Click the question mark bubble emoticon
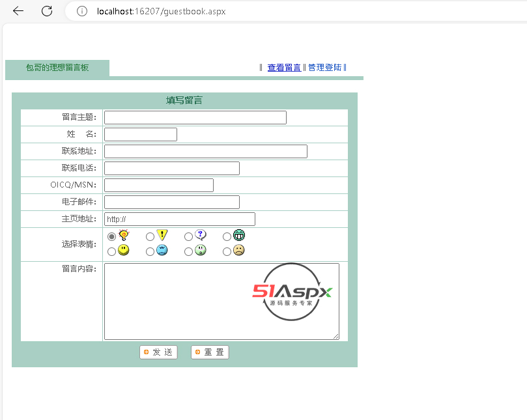Screen dimensions: 527x420 (x=201, y=235)
